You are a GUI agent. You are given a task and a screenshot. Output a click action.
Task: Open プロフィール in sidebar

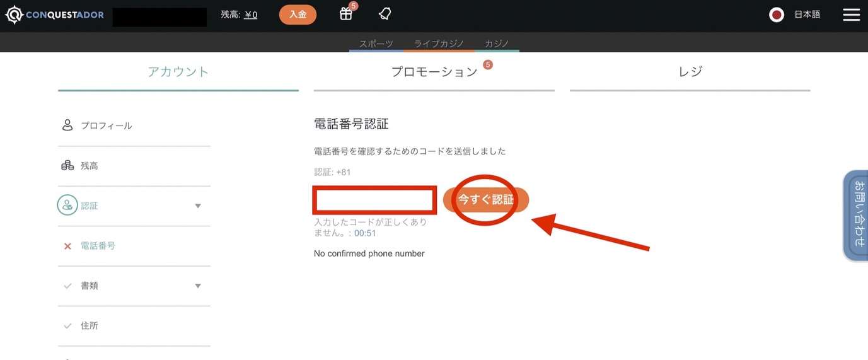(107, 125)
